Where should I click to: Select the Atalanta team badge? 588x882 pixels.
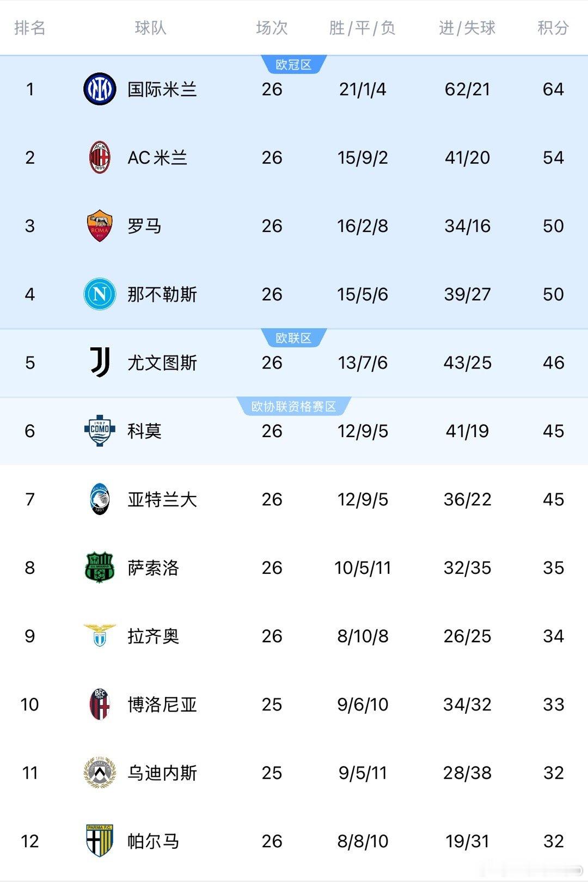click(100, 499)
